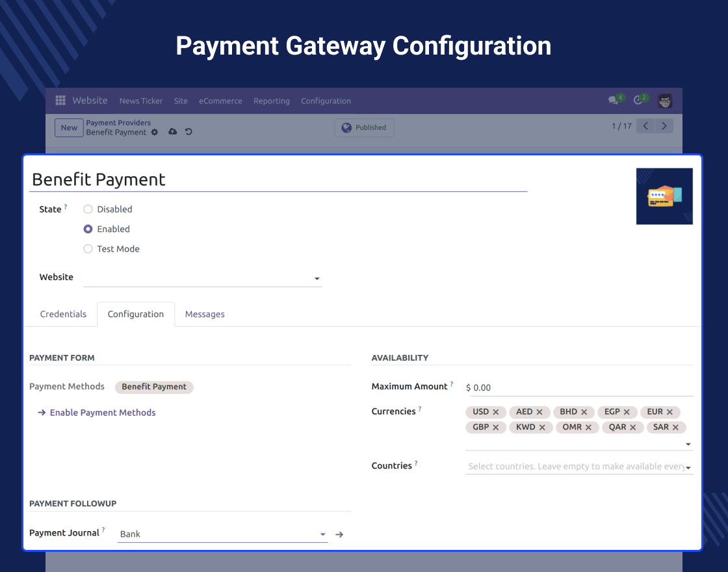This screenshot has height=572, width=728.
Task: Open the apps grid menu icon
Action: (x=60, y=100)
